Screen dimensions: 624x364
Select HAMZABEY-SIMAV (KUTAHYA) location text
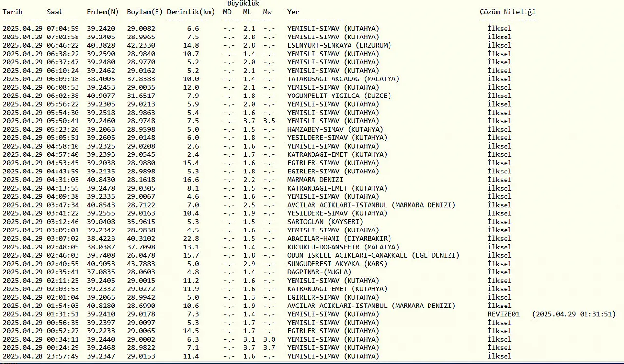(335, 129)
